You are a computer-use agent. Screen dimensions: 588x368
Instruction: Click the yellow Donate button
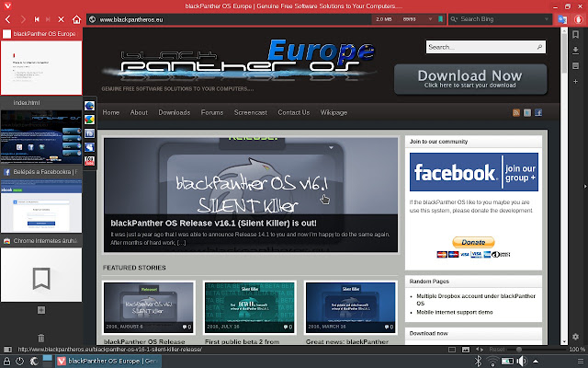[x=473, y=242]
